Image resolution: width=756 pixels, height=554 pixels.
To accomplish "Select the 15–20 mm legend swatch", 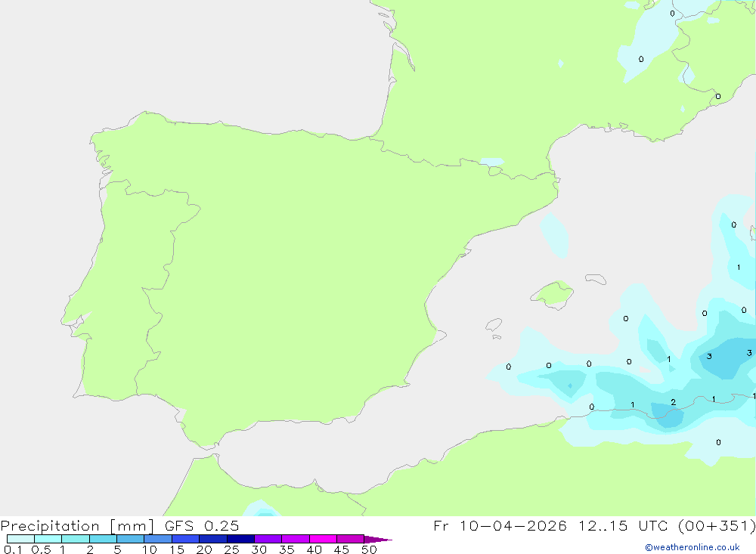I will pyautogui.click(x=186, y=539).
